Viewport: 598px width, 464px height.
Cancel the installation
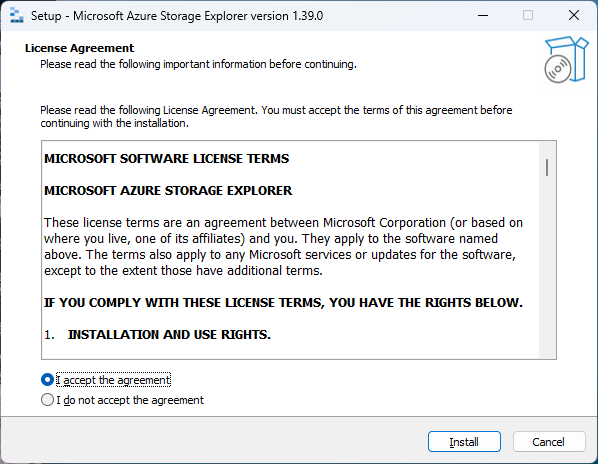pyautogui.click(x=549, y=442)
